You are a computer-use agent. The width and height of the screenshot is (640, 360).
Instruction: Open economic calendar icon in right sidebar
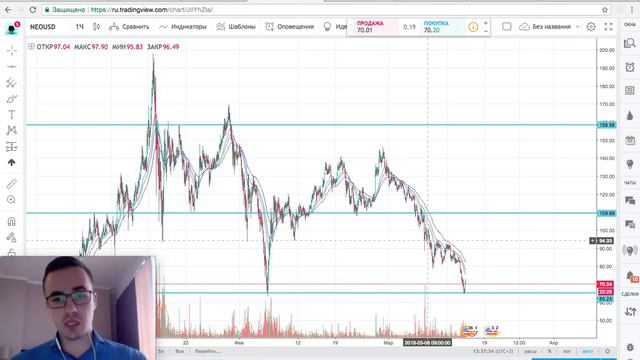(630, 140)
